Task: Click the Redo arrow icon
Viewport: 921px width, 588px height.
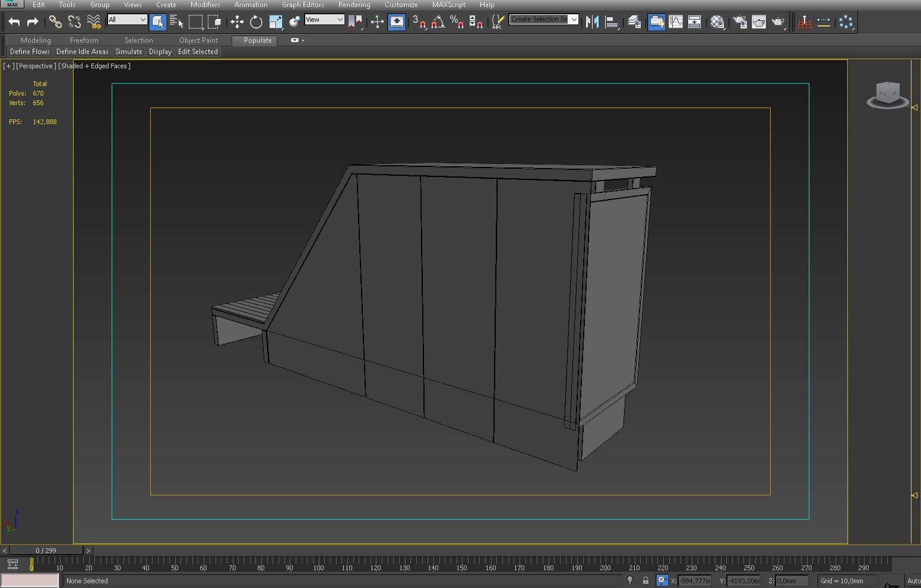Action: [33, 22]
